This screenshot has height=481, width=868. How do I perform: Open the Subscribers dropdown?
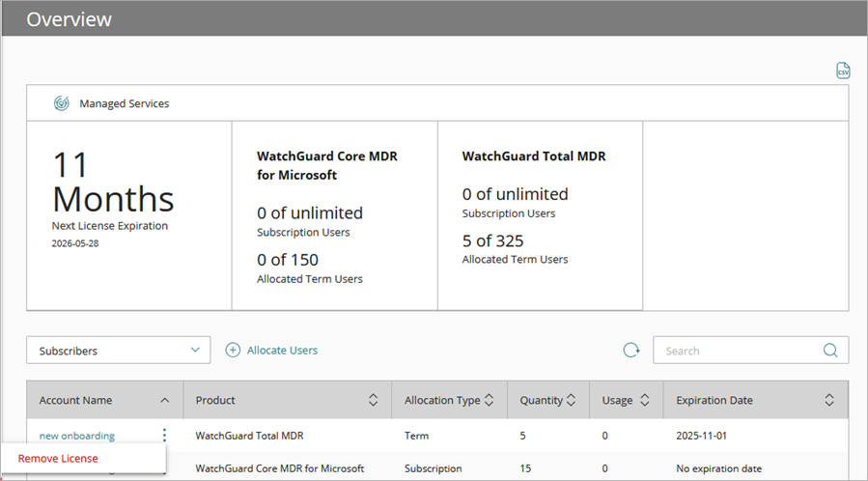118,351
